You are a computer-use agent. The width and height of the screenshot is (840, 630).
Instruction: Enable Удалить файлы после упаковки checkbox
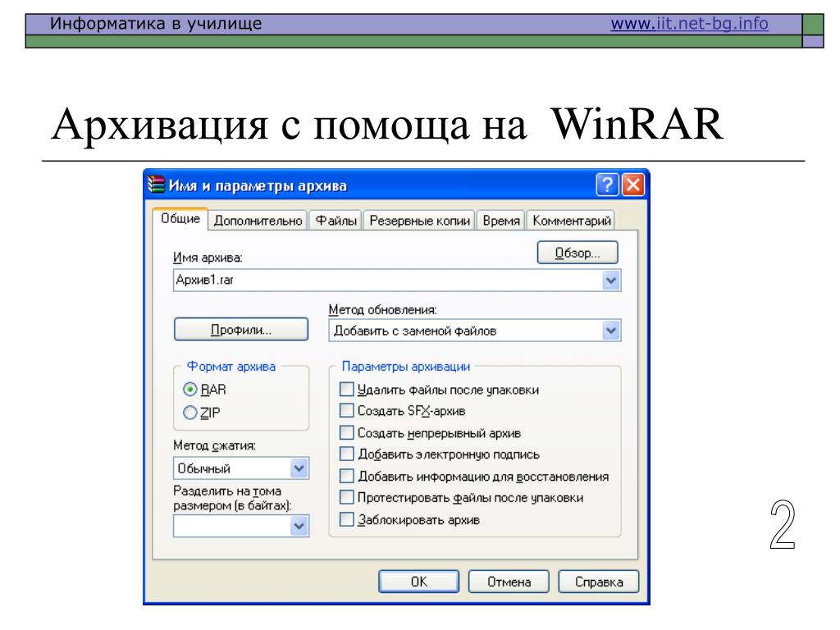[347, 389]
